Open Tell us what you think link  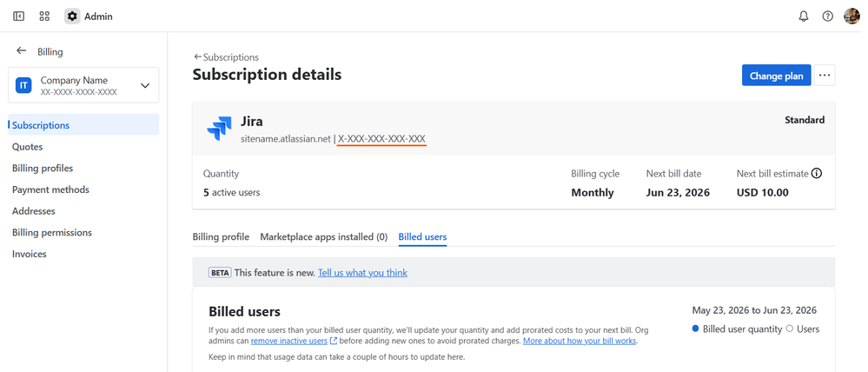tap(362, 272)
